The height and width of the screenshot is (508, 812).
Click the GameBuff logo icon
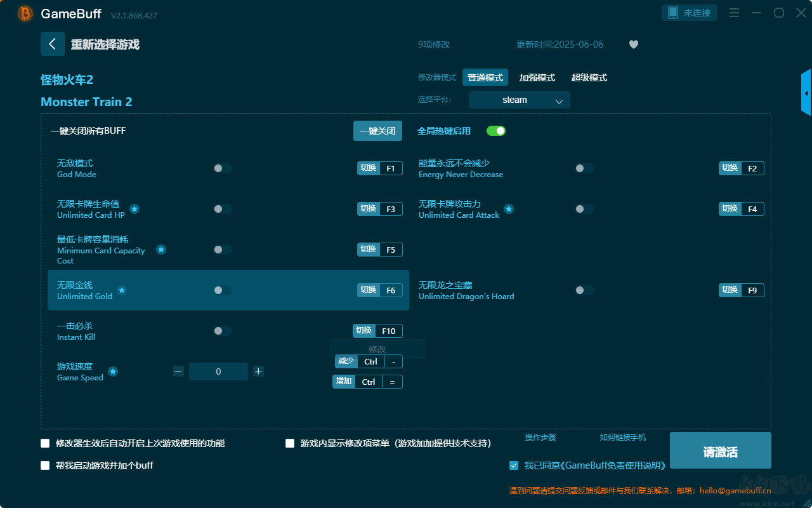[25, 13]
